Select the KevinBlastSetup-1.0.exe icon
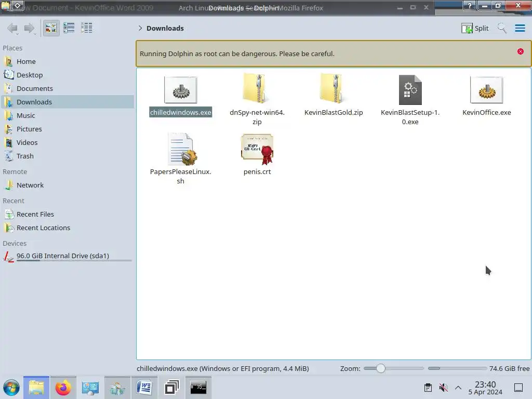The width and height of the screenshot is (532, 399). click(x=410, y=89)
